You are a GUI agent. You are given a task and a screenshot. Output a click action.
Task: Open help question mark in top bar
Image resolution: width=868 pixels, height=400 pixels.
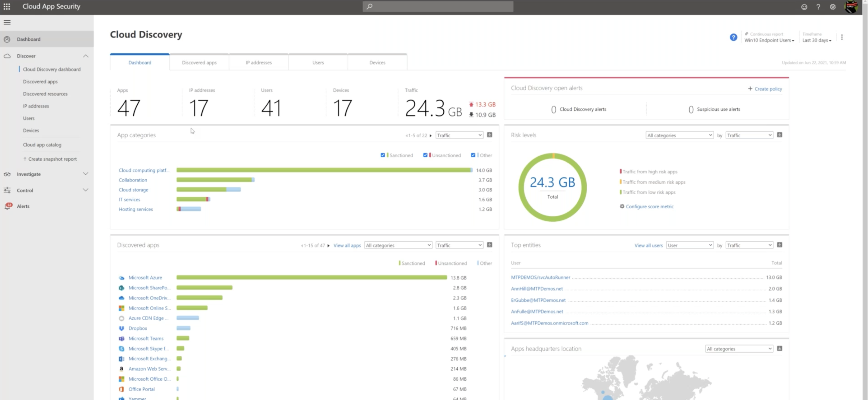(818, 7)
